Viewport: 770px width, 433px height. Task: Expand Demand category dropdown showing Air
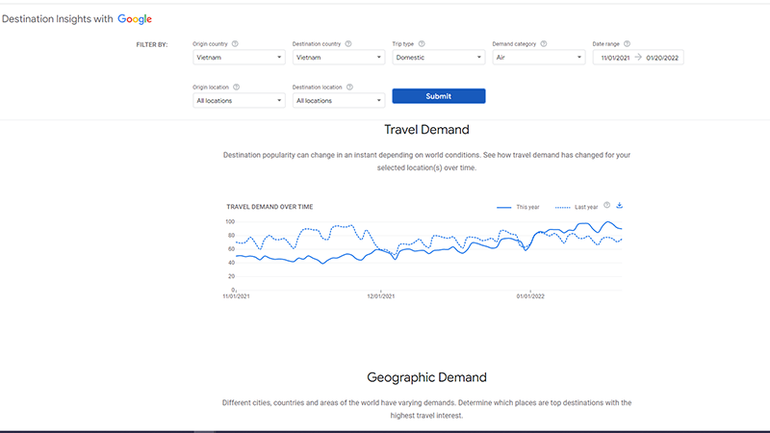click(x=538, y=58)
